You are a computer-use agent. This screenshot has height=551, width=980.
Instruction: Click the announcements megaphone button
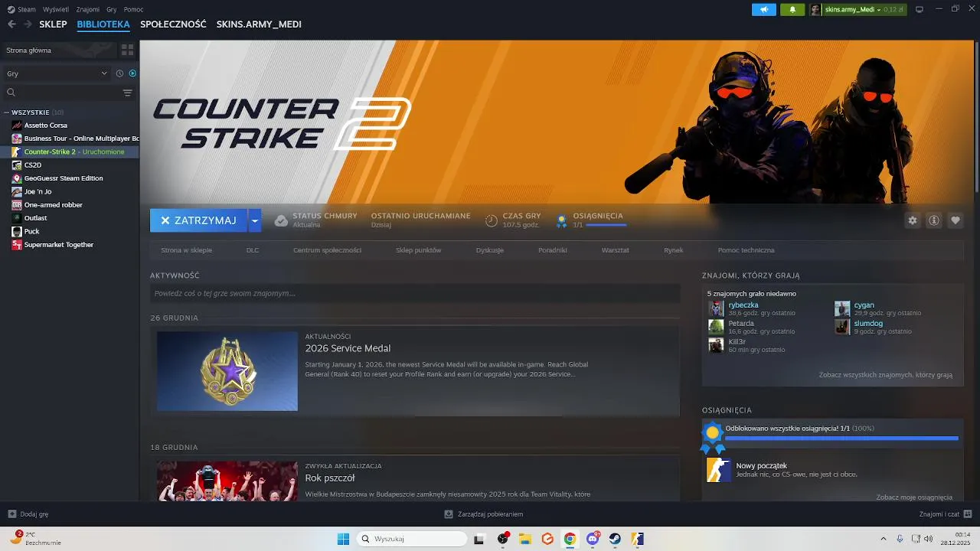click(x=763, y=9)
